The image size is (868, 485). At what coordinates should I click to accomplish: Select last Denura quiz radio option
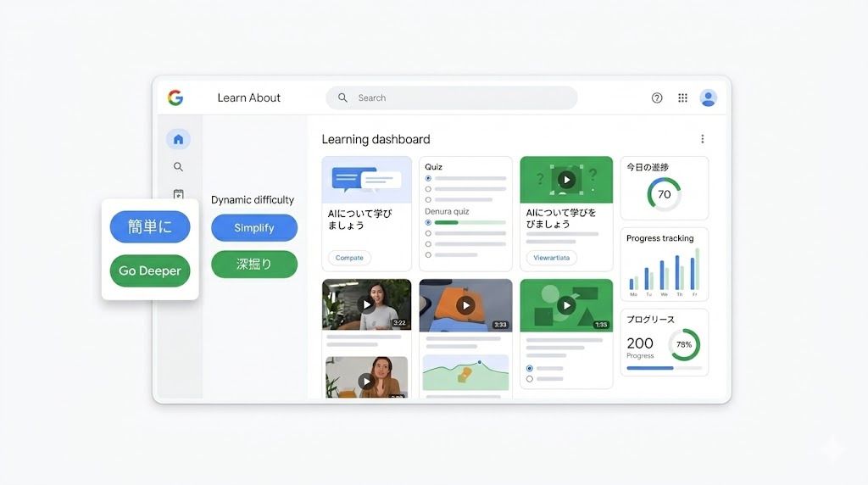click(x=428, y=254)
